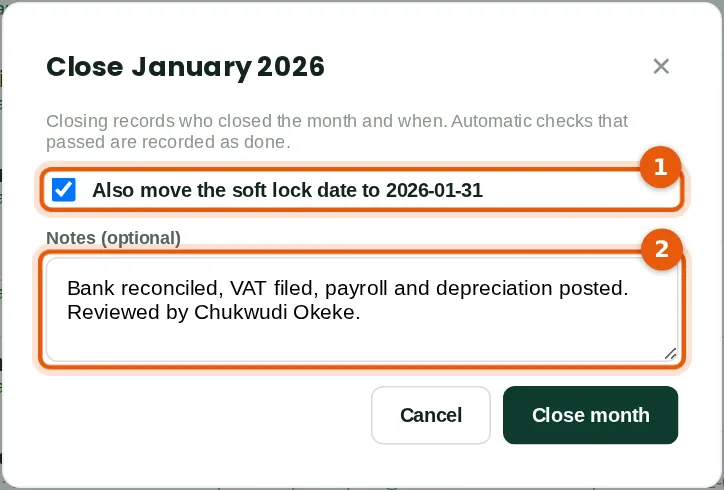The height and width of the screenshot is (490, 724).
Task: Focus the Notes text area's empty bottom area
Action: (362, 343)
